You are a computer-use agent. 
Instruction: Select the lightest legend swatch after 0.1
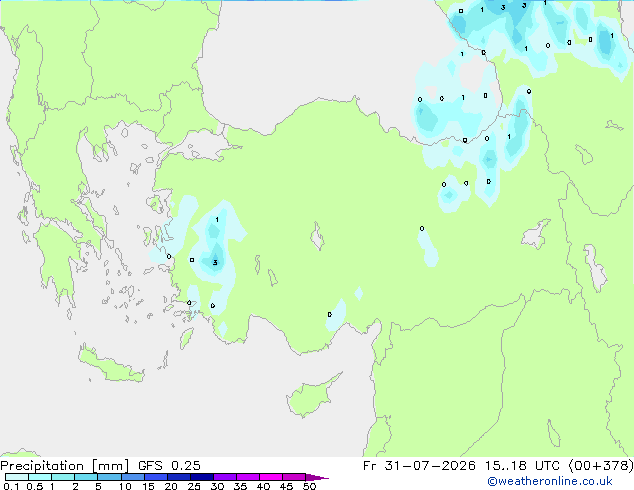(17, 477)
